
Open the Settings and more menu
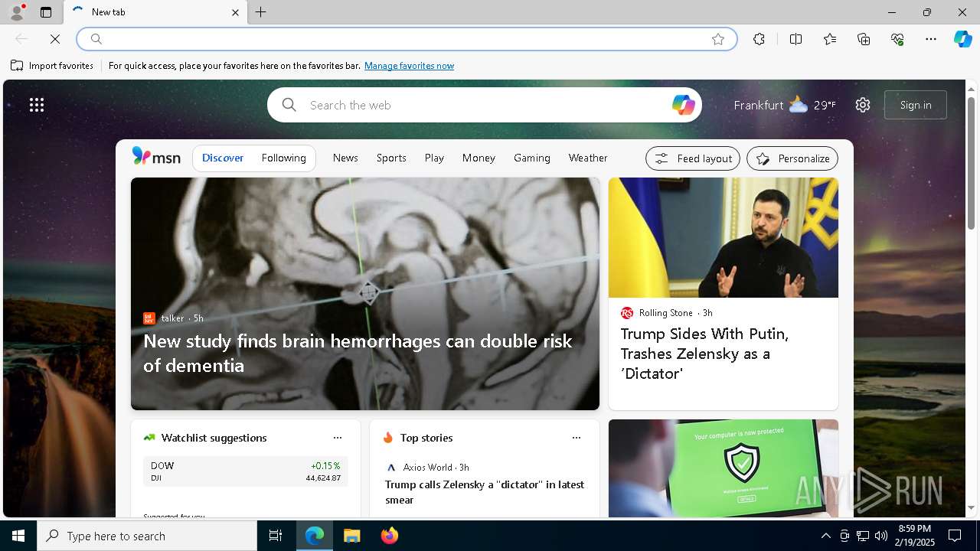931,39
